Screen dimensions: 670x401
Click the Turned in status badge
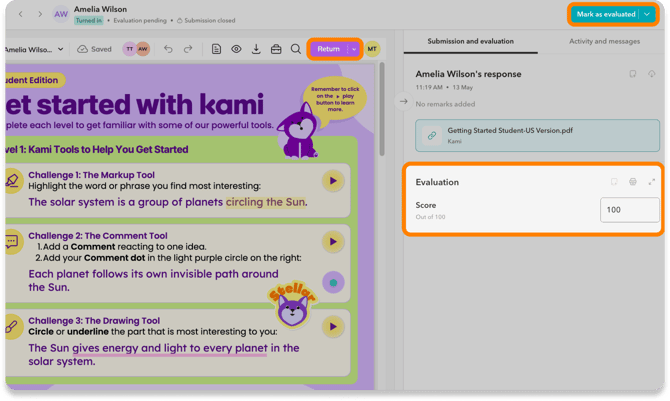pos(88,21)
